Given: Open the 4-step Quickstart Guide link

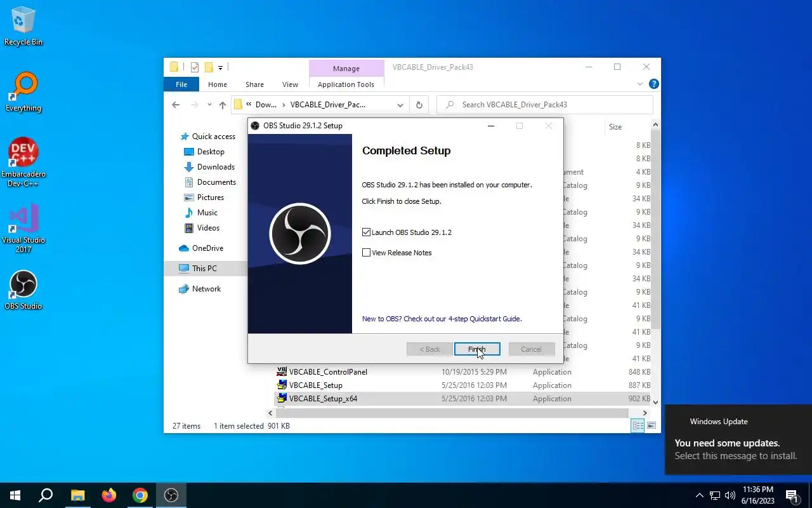Looking at the screenshot, I should [442, 319].
